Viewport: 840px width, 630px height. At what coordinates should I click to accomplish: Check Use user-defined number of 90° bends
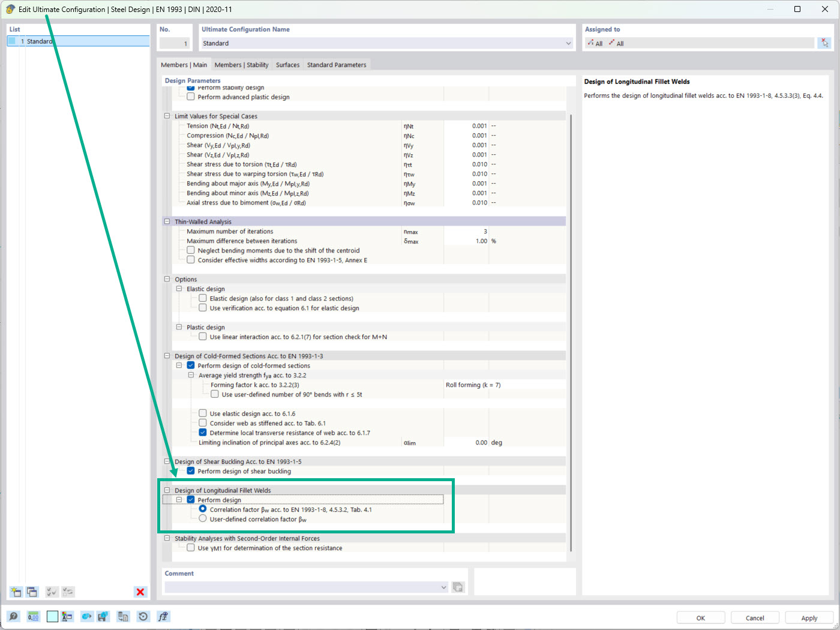[215, 394]
